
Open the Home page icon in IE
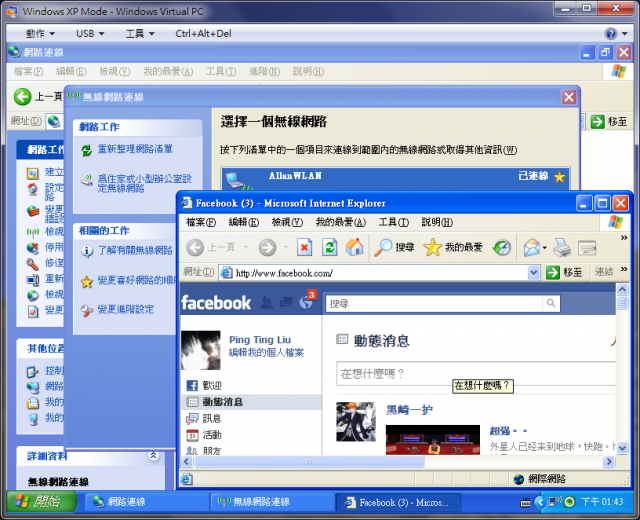tap(354, 247)
